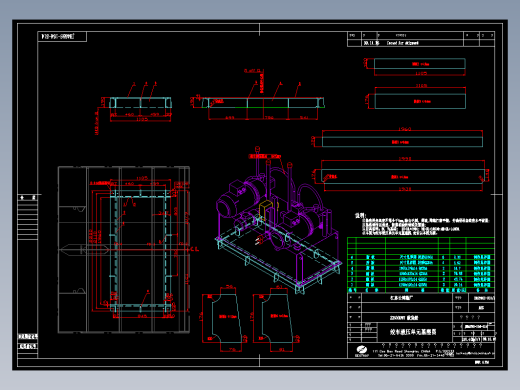The height and width of the screenshot is (390, 520).
Task: Click the long front elevation view of base
Action: pos(263,103)
